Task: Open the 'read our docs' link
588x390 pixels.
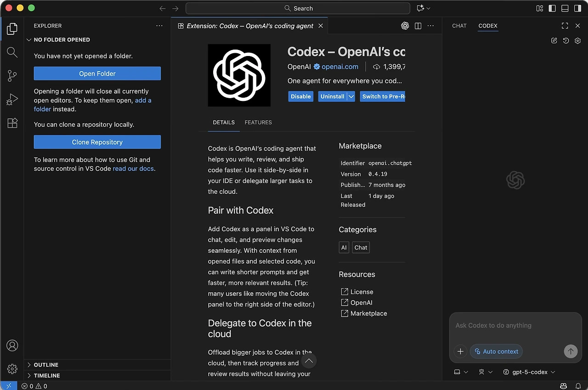Action: click(x=133, y=168)
